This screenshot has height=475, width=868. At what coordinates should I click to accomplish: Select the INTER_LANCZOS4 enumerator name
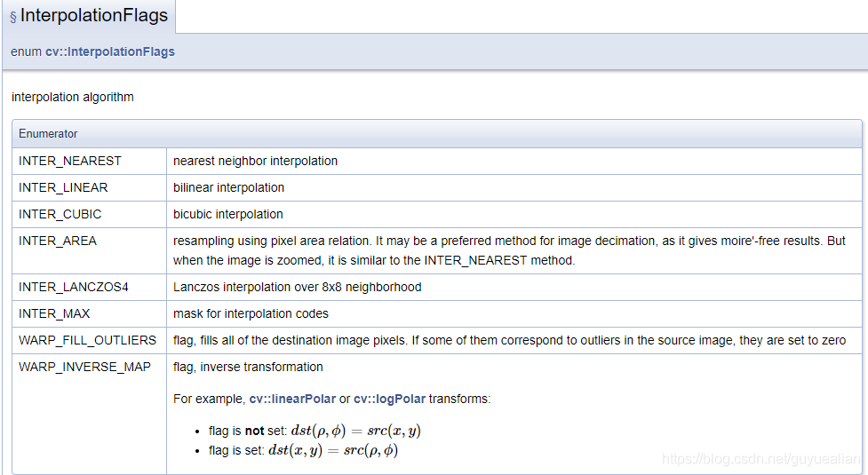point(73,287)
